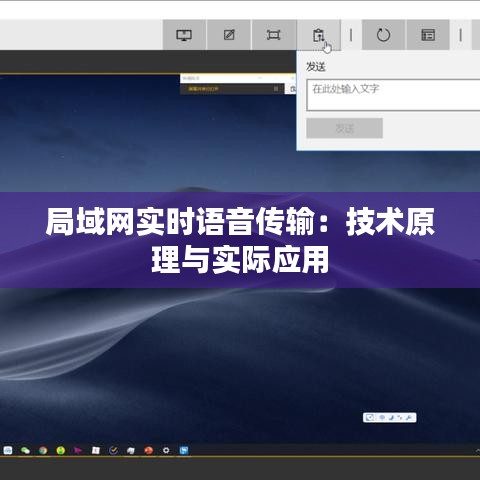Open the first light-blue taskbar icon
Screen dimensions: 480x480
[8, 451]
